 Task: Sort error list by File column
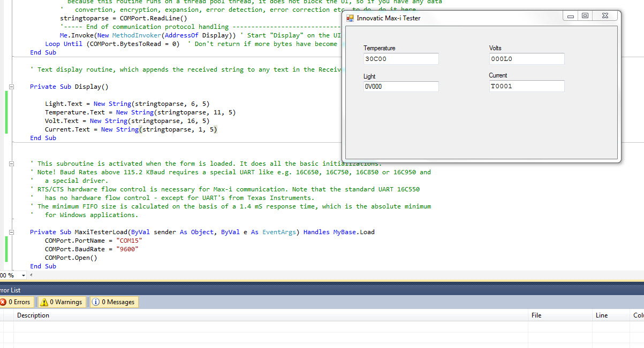pyautogui.click(x=559, y=315)
